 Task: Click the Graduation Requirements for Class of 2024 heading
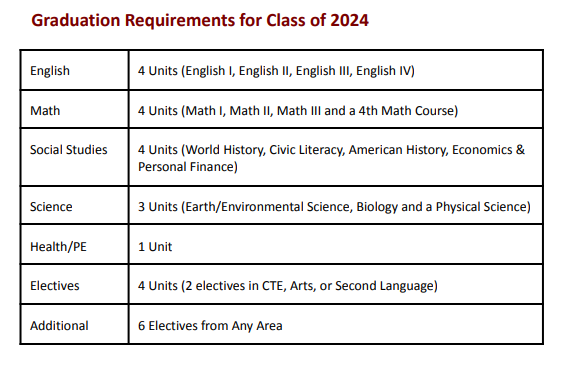[x=200, y=20]
